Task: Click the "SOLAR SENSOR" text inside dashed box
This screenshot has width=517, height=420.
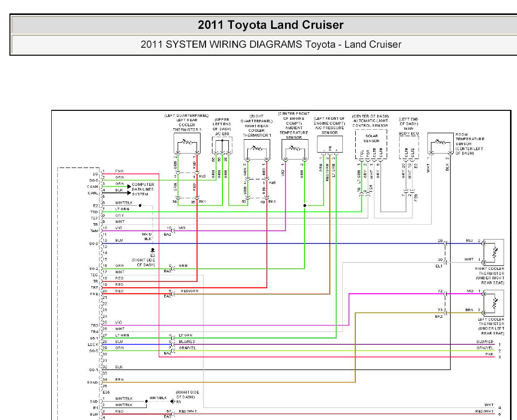Action: 371,138
